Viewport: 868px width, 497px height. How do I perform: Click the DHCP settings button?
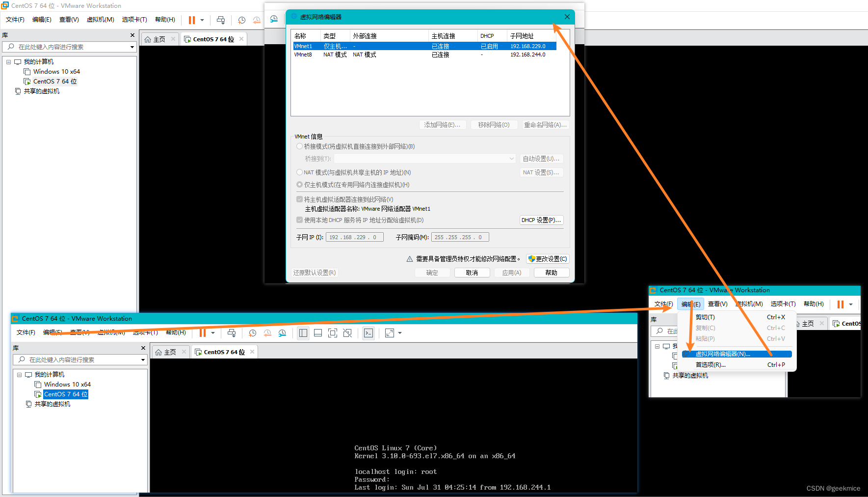541,220
